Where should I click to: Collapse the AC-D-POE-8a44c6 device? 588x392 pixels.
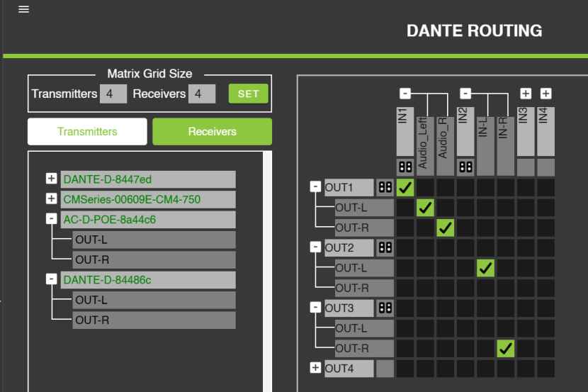pos(52,219)
